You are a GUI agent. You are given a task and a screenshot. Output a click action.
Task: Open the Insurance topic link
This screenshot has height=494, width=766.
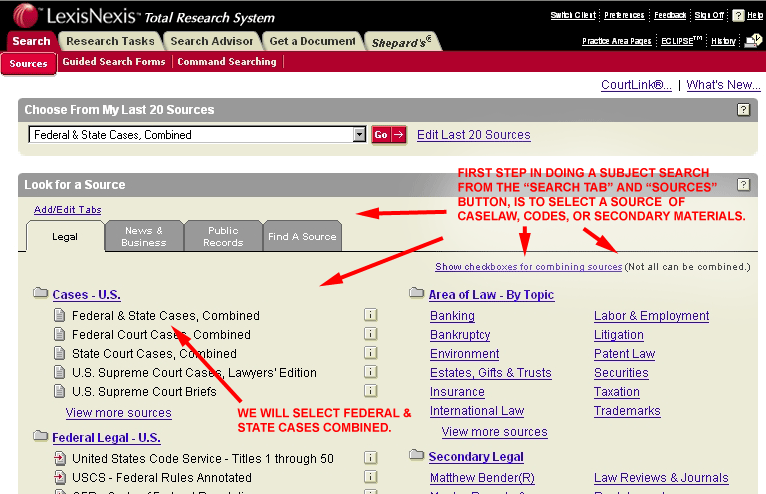457,392
